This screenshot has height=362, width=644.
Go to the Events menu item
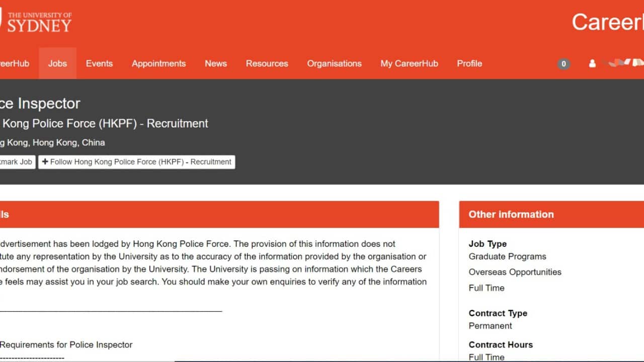click(x=99, y=63)
